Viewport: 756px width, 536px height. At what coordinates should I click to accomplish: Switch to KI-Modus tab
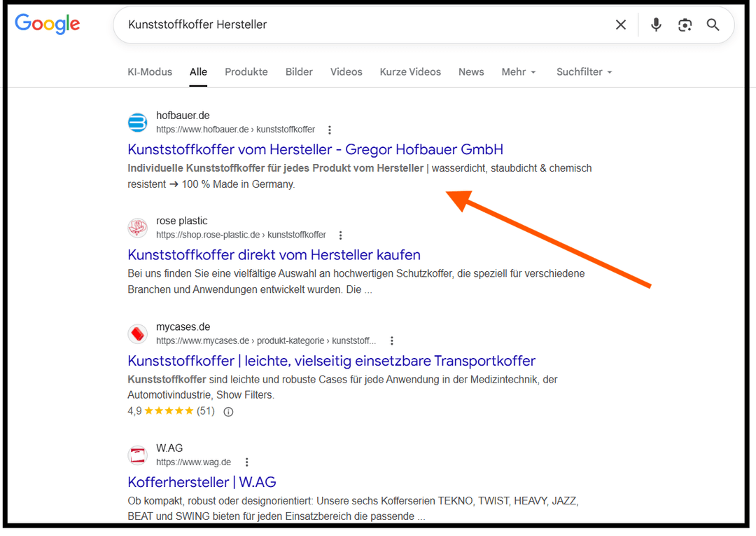click(150, 72)
